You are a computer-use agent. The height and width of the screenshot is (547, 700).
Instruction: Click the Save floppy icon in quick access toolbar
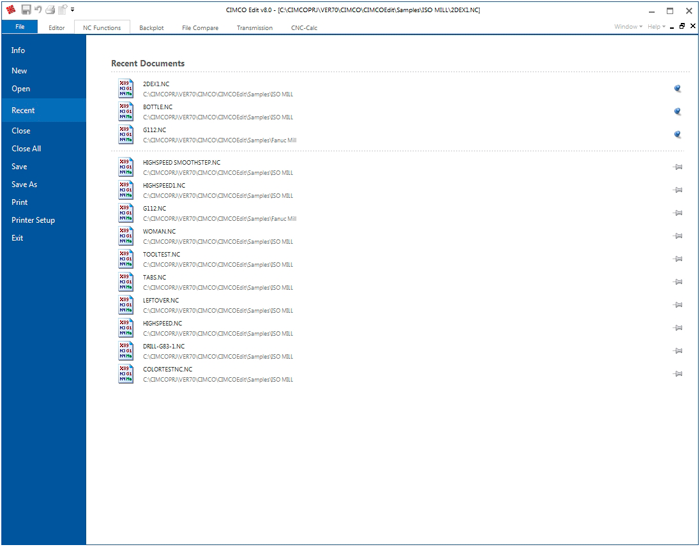tap(26, 9)
